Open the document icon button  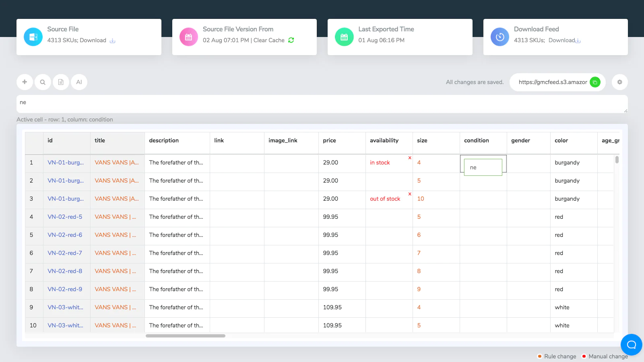click(61, 82)
